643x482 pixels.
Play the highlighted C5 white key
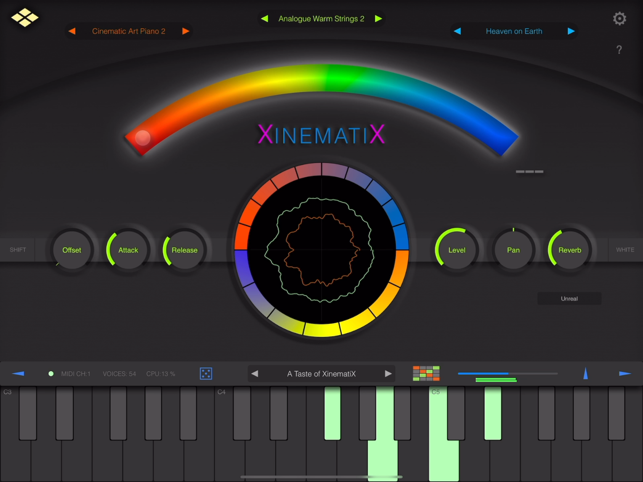(444, 461)
